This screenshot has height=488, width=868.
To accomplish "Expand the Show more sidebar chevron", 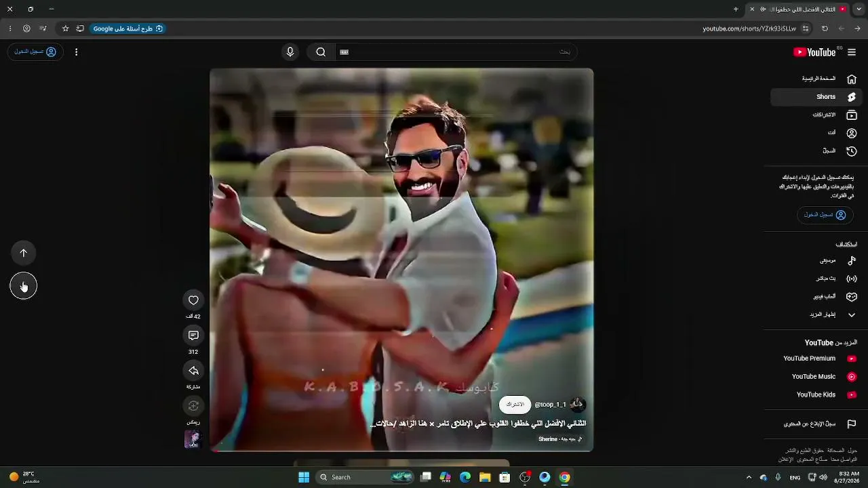I will click(x=816, y=314).
